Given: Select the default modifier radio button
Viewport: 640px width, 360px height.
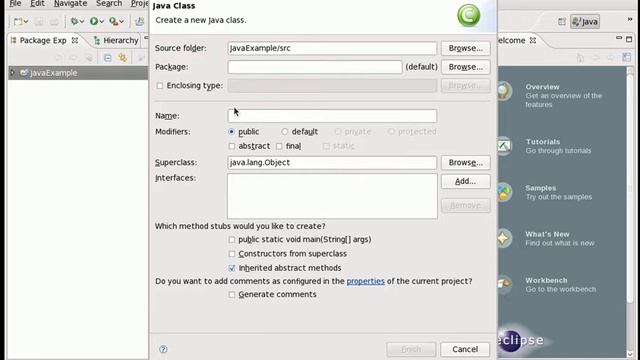Looking at the screenshot, I should pos(284,132).
